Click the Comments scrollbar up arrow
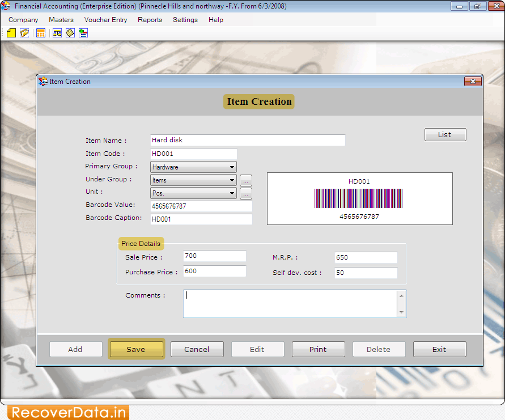Viewport: 505px width, 420px height. pyautogui.click(x=401, y=296)
